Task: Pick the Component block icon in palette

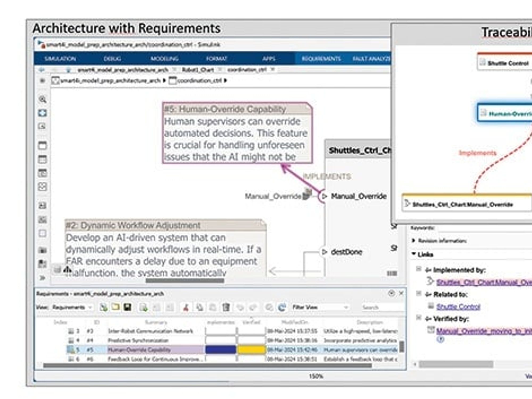Action: coord(43,145)
